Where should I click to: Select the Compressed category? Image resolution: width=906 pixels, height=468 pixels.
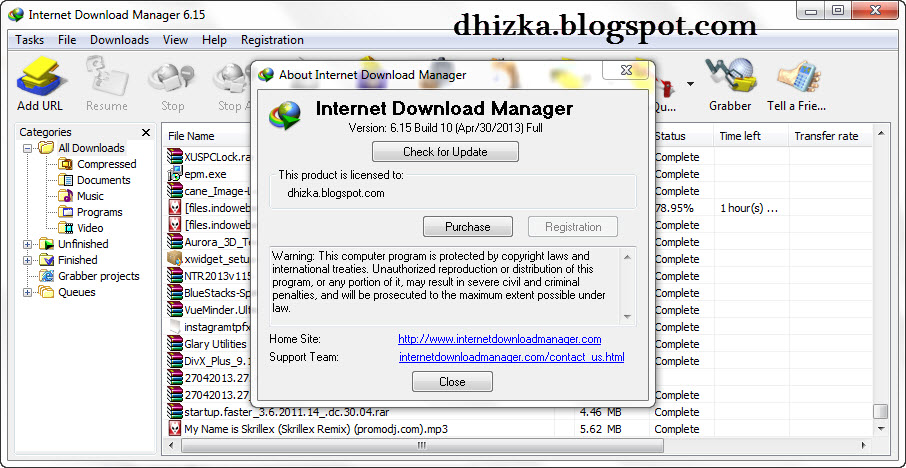click(106, 164)
